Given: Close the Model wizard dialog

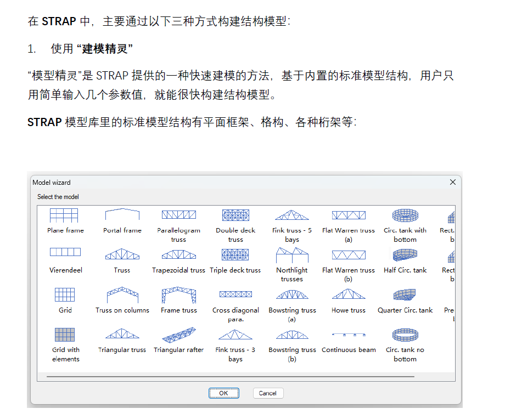Looking at the screenshot, I should (x=452, y=182).
